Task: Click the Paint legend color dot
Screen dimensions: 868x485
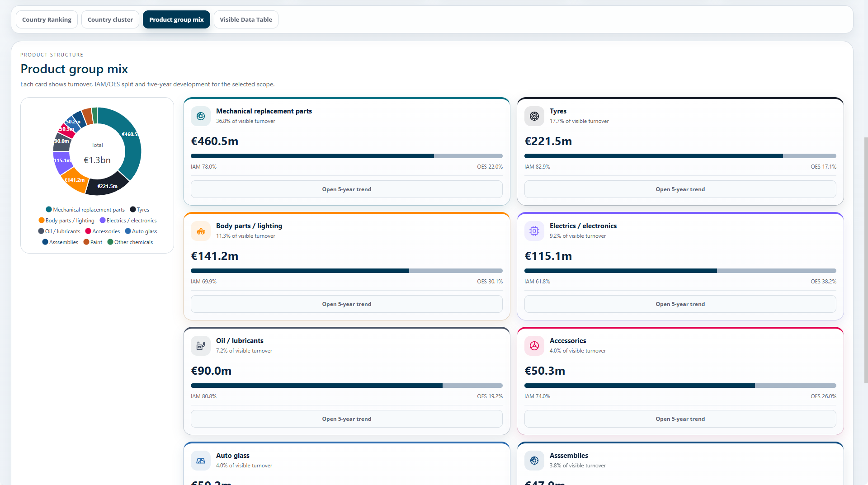Action: pyautogui.click(x=86, y=242)
